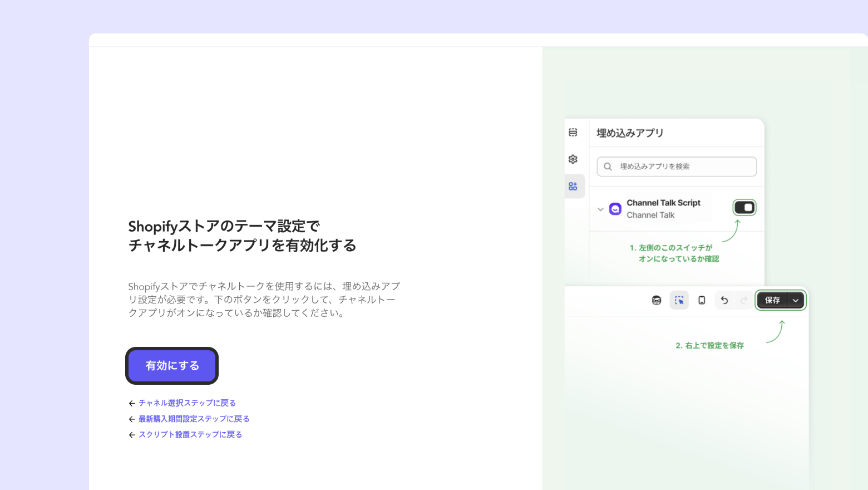Image resolution: width=868 pixels, height=490 pixels.
Task: Click the Channel Talk purple logo icon
Action: (x=615, y=209)
